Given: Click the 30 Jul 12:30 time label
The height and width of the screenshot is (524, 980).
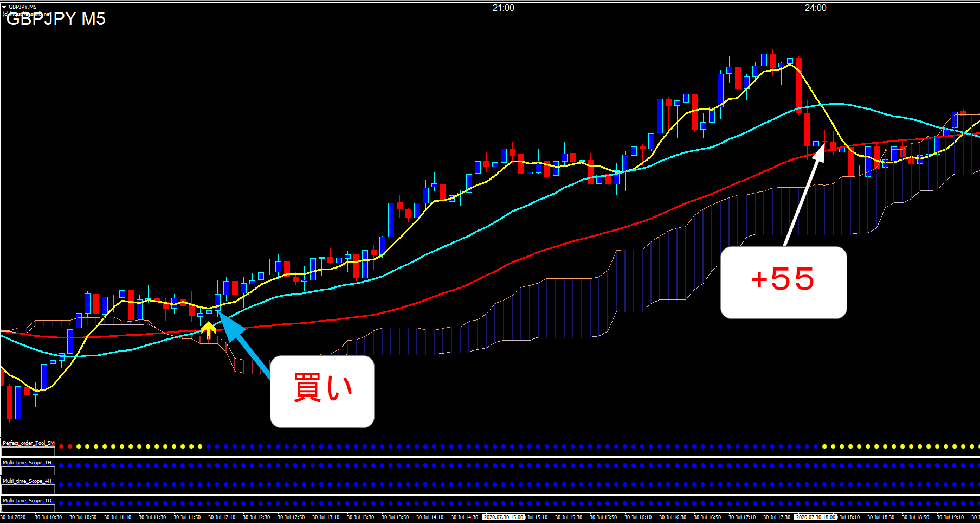Looking at the screenshot, I should click(x=256, y=517).
